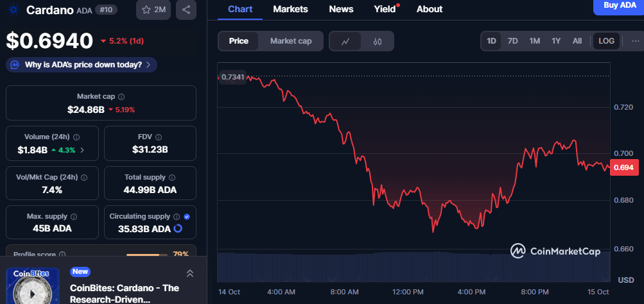Viewport: 644px width, 304px height.
Task: Click the circulating supply verified badge
Action: (187, 217)
